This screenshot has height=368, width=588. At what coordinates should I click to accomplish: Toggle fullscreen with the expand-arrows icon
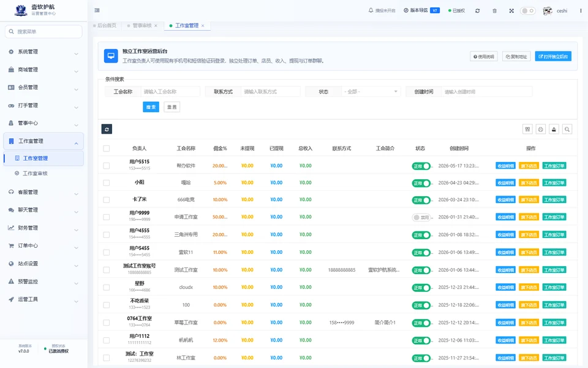point(511,11)
